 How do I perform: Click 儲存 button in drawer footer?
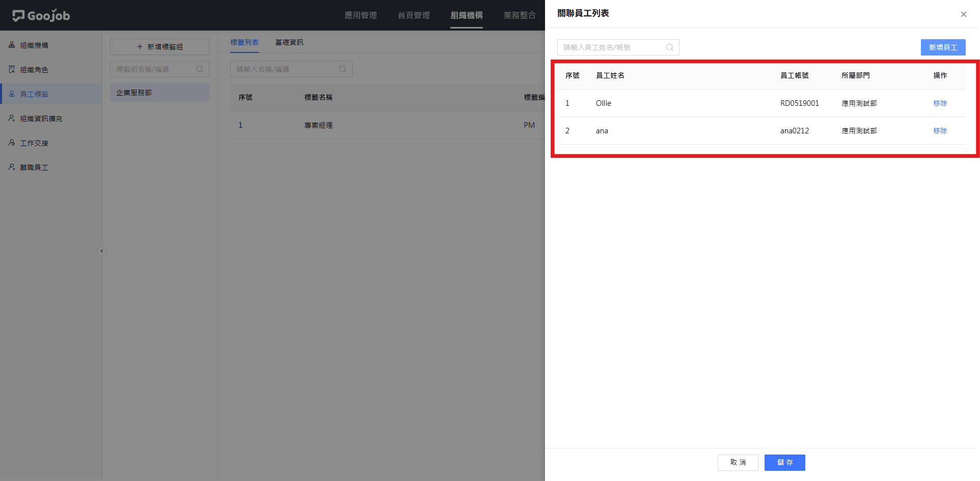point(785,463)
